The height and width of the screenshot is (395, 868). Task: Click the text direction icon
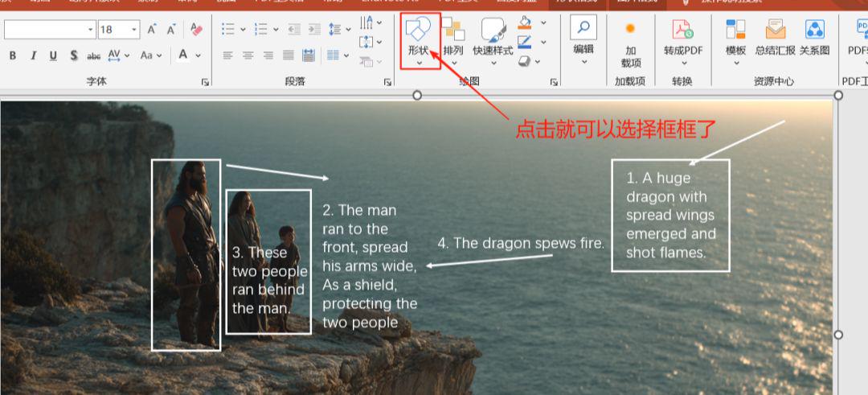[366, 23]
